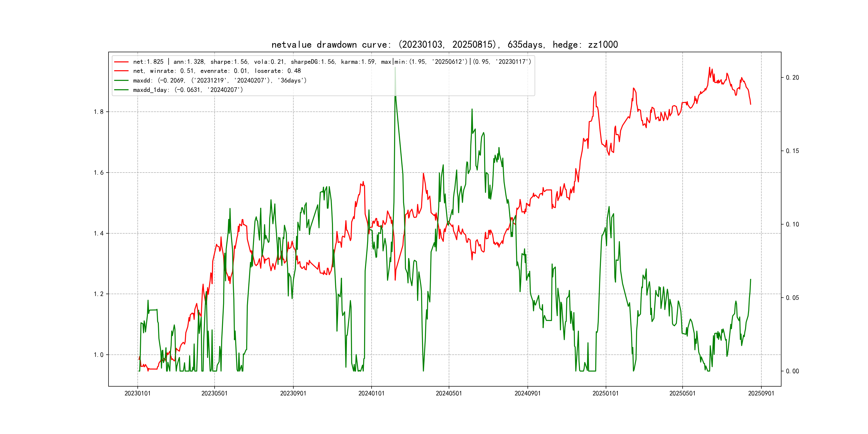Click the 20230101 x-axis date label
868x434 pixels.
pyautogui.click(x=137, y=394)
